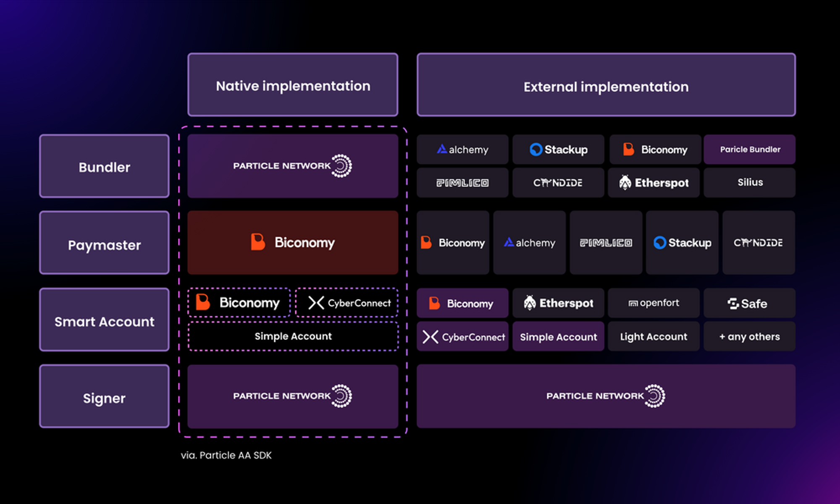Click the Safe logo tile
This screenshot has width=840, height=504.
point(750,303)
